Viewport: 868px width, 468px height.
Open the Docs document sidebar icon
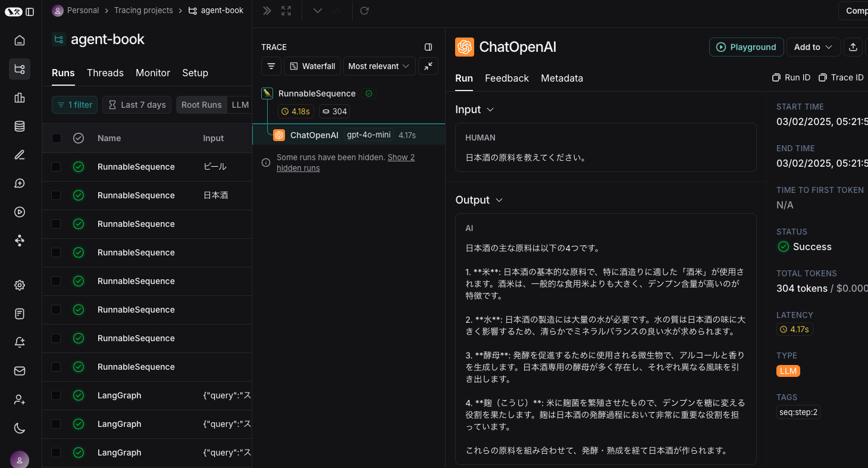20,313
